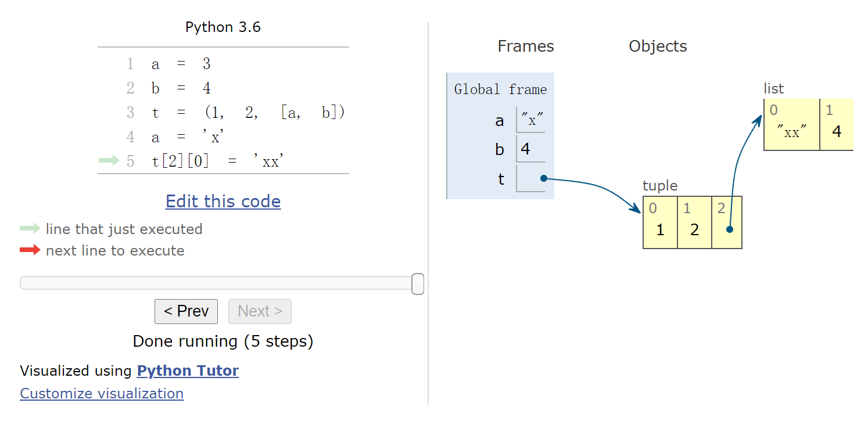Open Customize visualization link
The width and height of the screenshot is (868, 428).
pos(102,394)
